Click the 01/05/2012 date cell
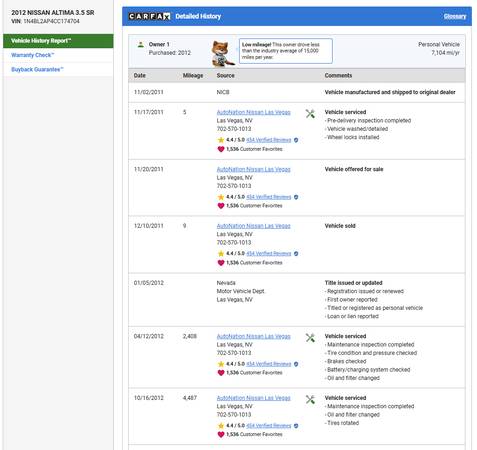 pos(149,283)
